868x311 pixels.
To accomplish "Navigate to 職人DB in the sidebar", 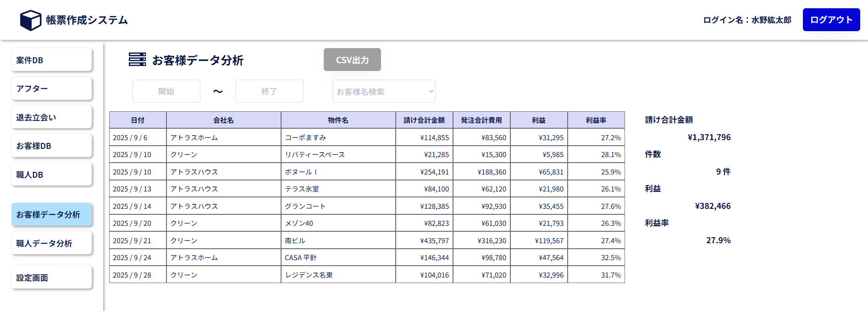I will [51, 175].
